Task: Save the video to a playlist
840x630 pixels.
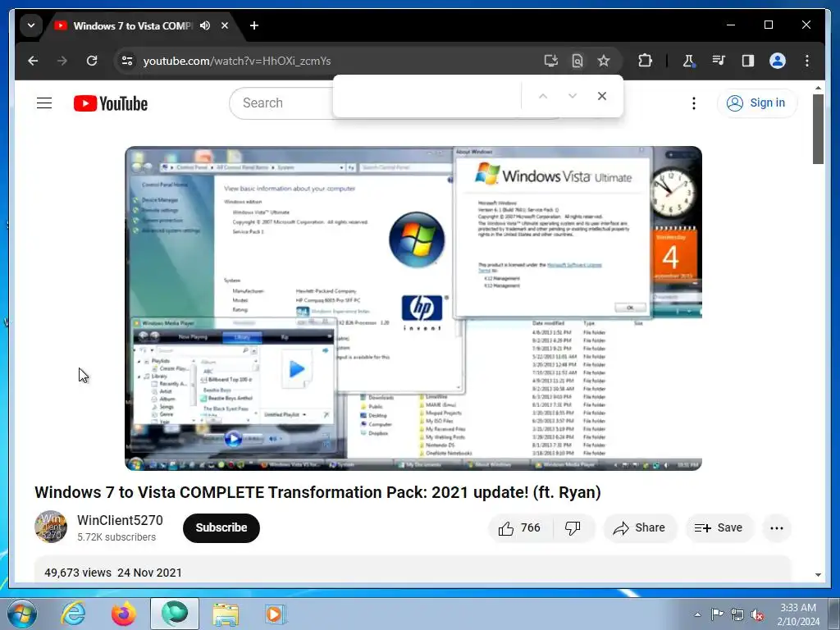Action: [x=719, y=528]
